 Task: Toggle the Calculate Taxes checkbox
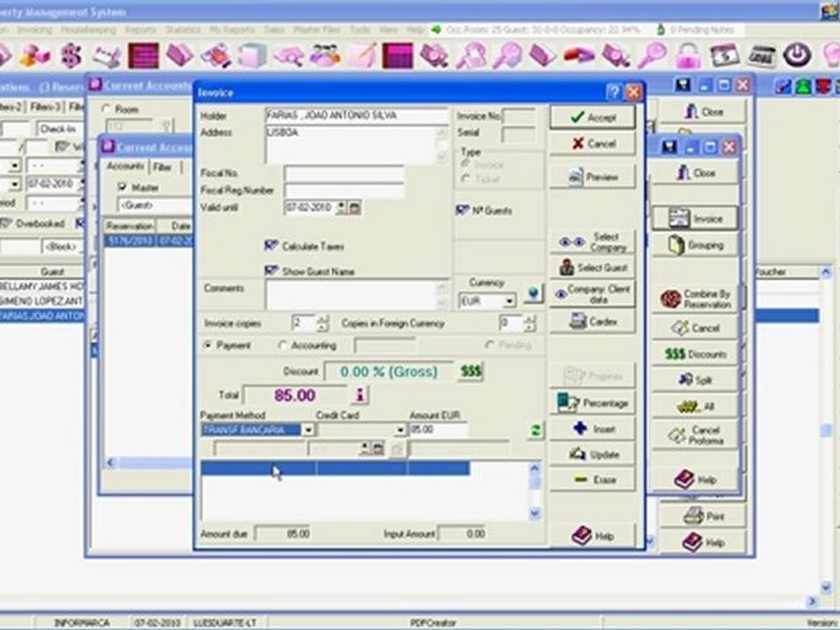pyautogui.click(x=271, y=246)
